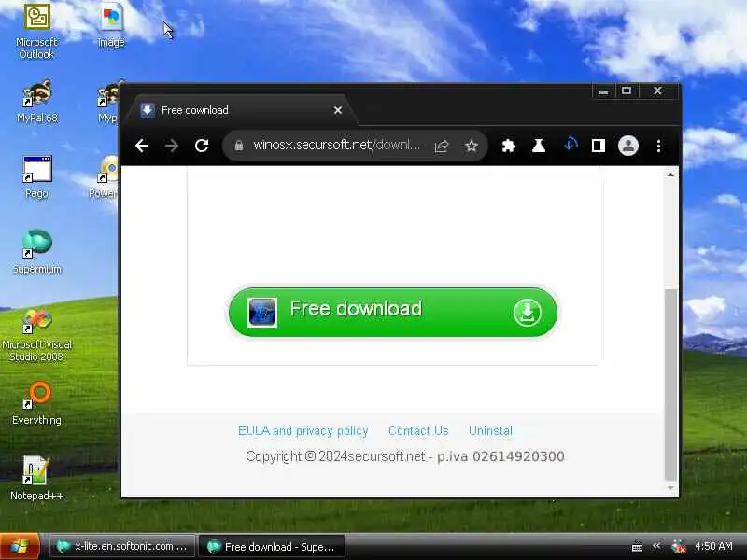
Task: Click the keyboard icon in system tray
Action: coord(637,547)
